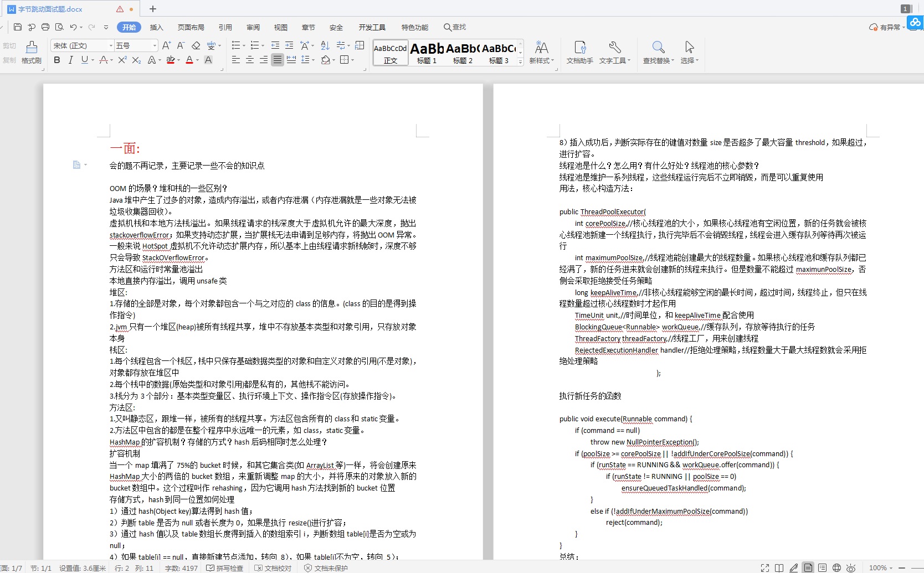Switch to web layout via the globe icon
The image size is (924, 573).
coord(836,567)
